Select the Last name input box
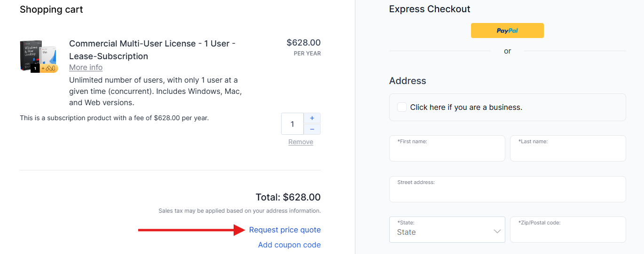 click(x=568, y=151)
